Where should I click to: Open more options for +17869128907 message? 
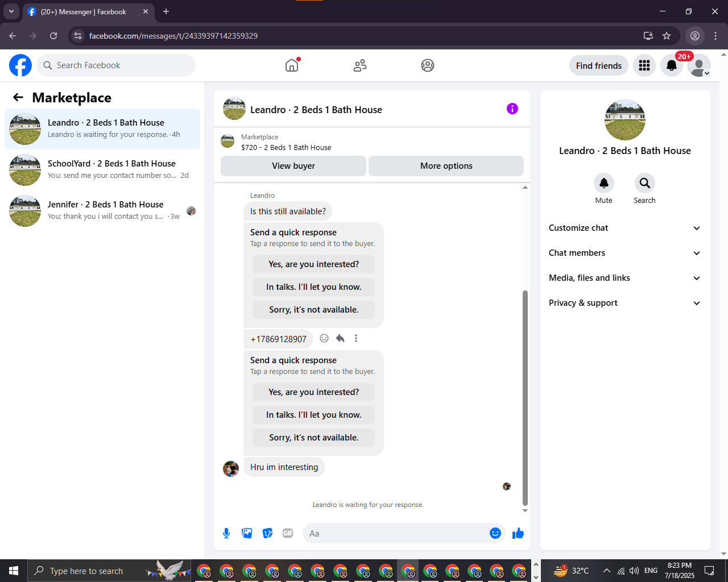(x=356, y=338)
